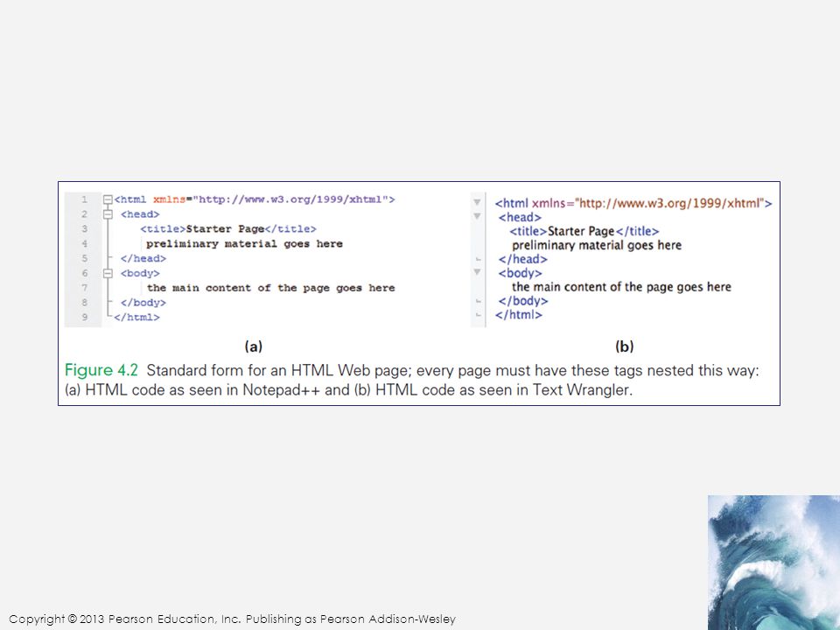840x630 pixels.
Task: Click the </head> tag in Text Wrangler
Action: pyautogui.click(x=523, y=259)
